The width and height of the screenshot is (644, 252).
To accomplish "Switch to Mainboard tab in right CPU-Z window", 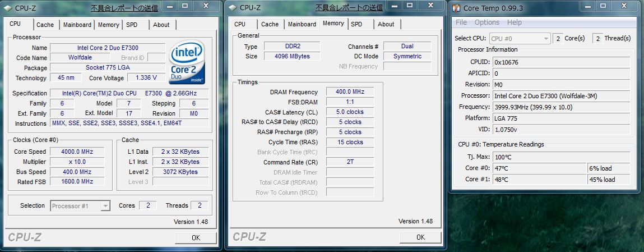I will [x=302, y=24].
